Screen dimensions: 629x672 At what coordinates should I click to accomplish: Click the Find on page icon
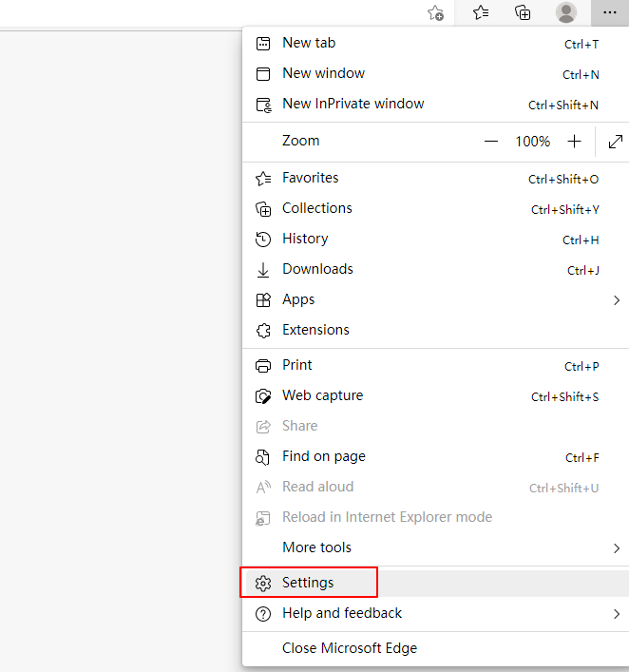262,457
